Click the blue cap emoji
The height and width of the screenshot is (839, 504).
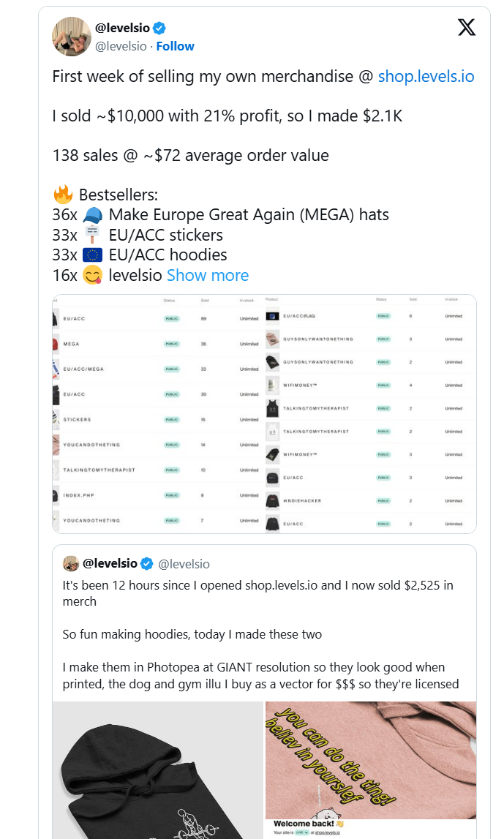coord(92,215)
